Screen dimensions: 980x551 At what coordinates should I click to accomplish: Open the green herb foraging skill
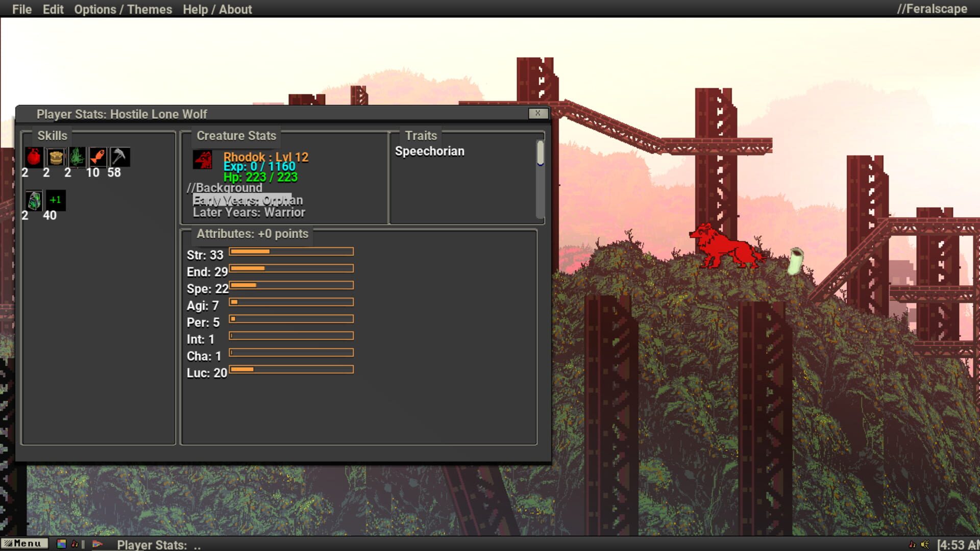point(76,157)
